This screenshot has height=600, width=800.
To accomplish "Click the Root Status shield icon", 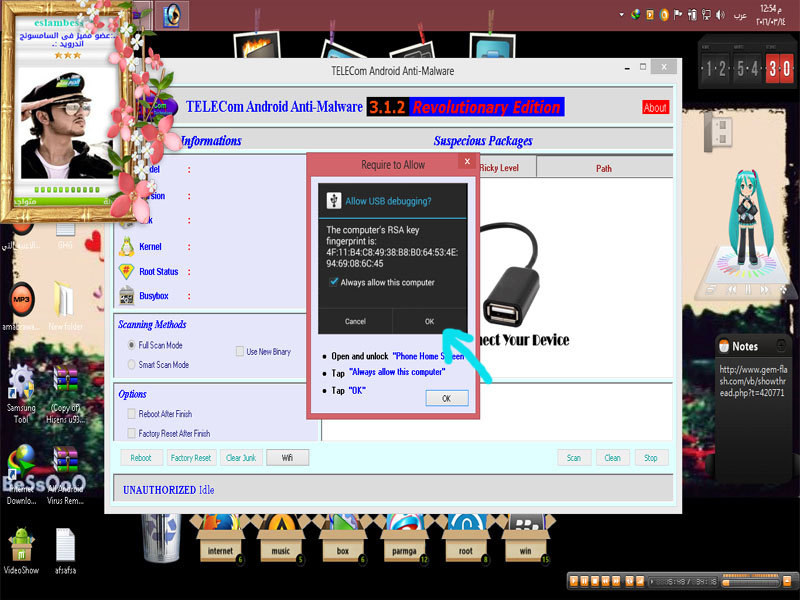I will pyautogui.click(x=127, y=271).
